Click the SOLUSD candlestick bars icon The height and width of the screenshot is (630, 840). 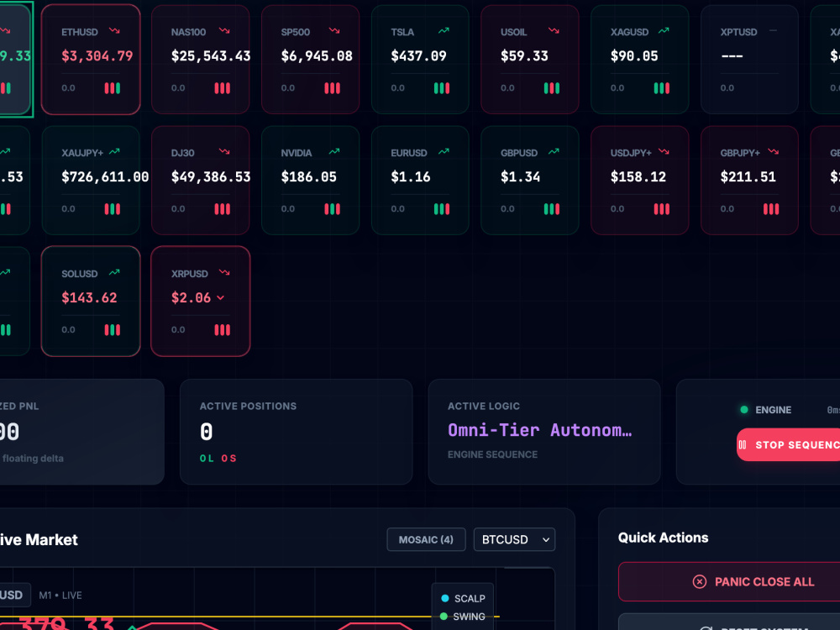113,330
